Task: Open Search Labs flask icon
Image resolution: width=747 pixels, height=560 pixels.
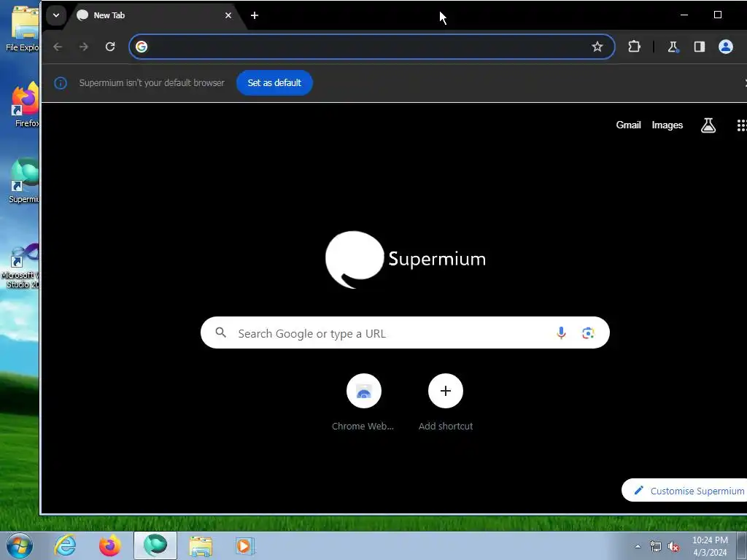Action: point(708,125)
